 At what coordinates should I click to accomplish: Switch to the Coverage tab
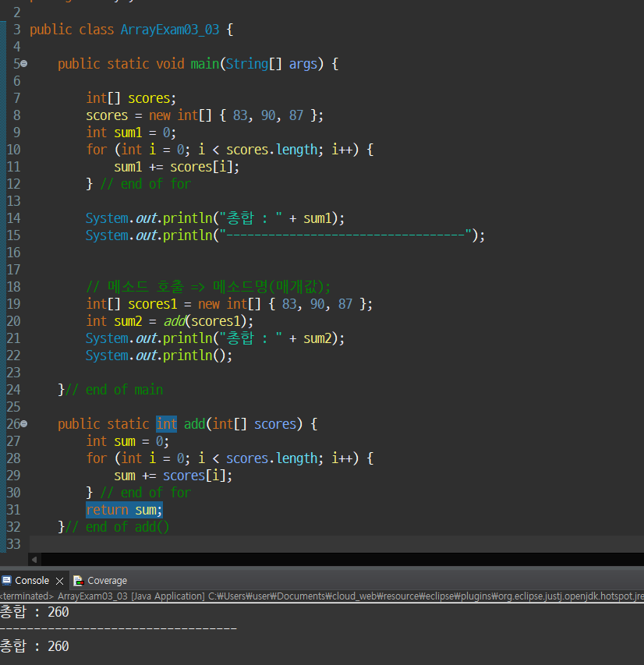[100, 580]
